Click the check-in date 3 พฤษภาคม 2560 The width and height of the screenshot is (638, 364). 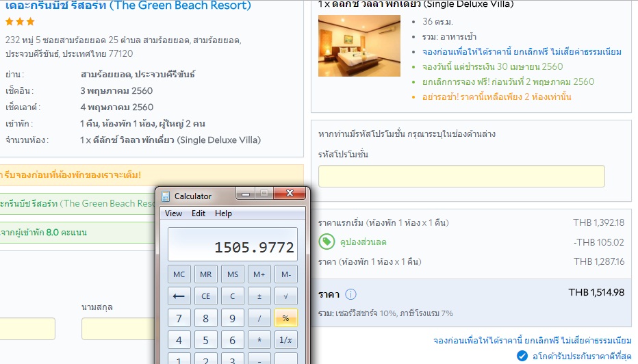tap(116, 91)
